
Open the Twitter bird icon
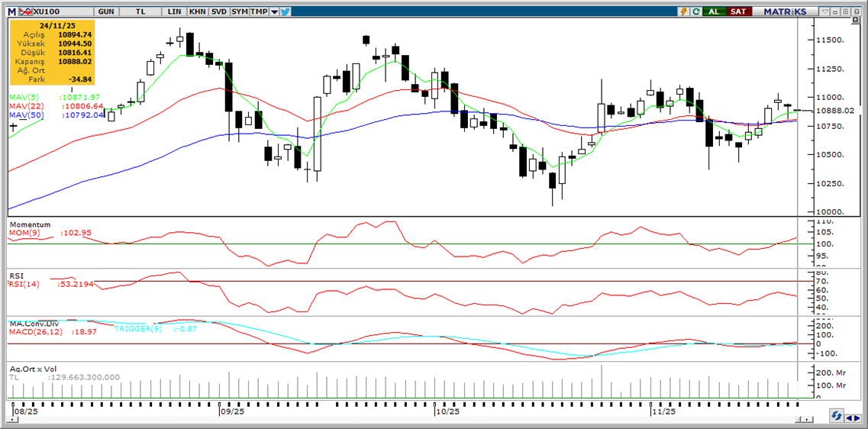click(x=285, y=11)
